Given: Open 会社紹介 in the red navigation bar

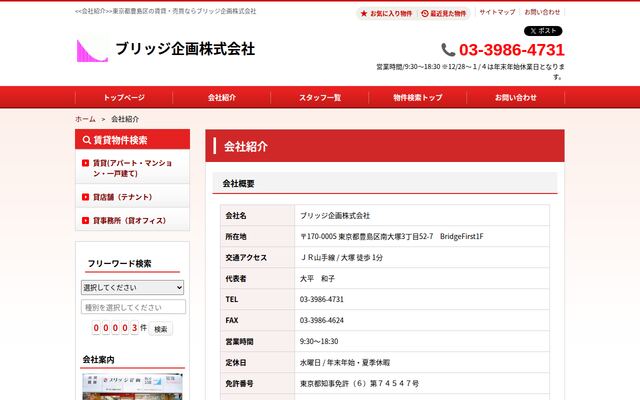Looking at the screenshot, I should tap(222, 98).
